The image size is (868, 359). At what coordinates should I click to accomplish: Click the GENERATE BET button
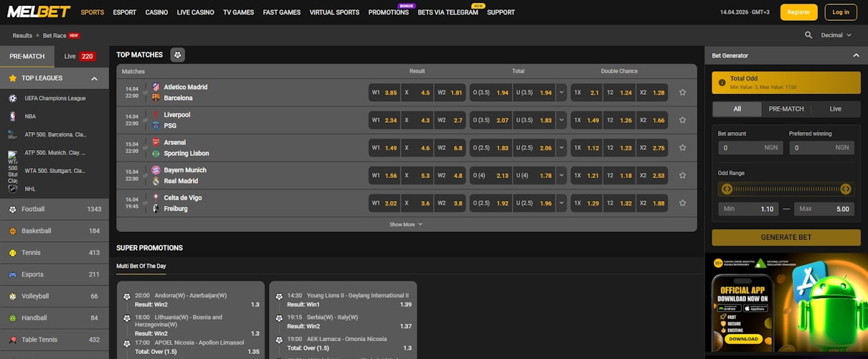point(786,237)
